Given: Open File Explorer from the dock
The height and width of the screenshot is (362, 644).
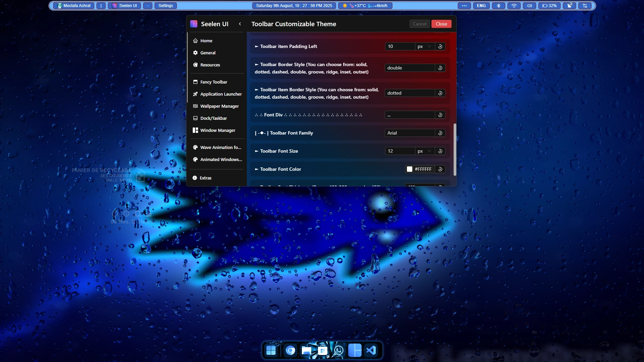Looking at the screenshot, I should (307, 351).
